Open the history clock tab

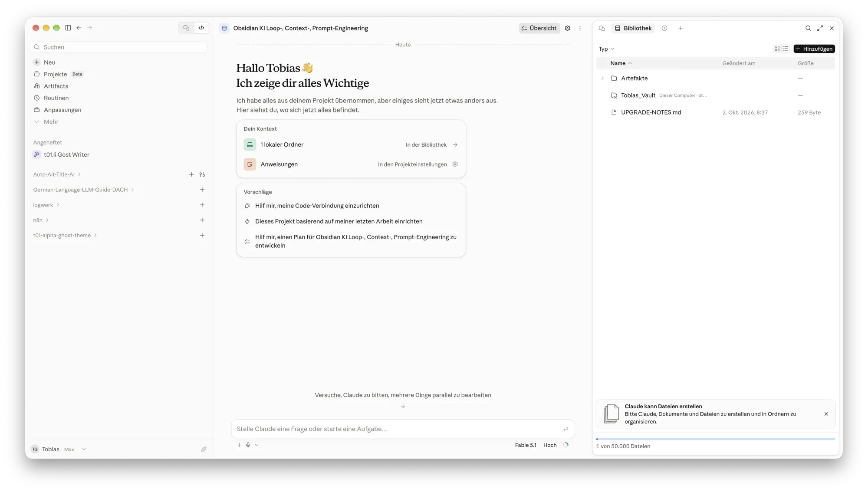pos(664,28)
